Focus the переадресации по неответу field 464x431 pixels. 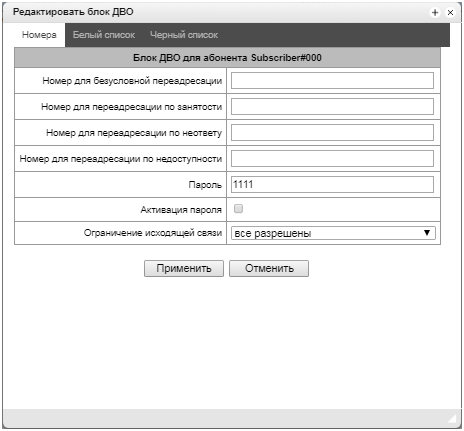point(332,133)
